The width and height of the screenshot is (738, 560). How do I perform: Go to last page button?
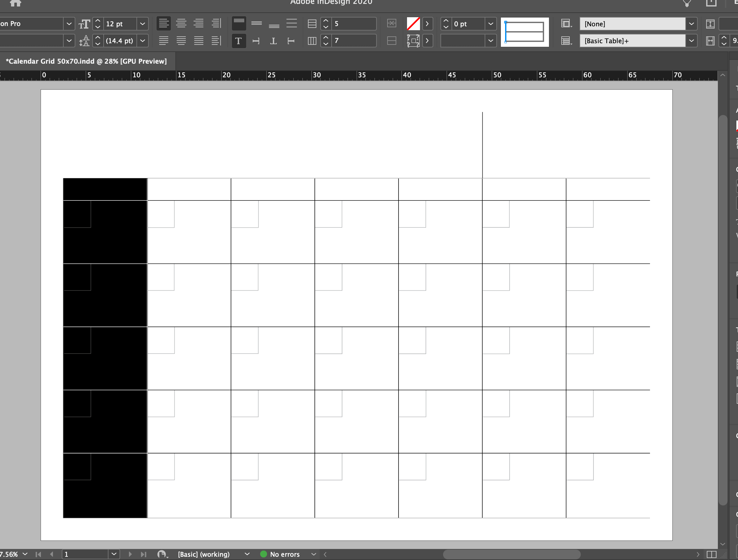[143, 554]
